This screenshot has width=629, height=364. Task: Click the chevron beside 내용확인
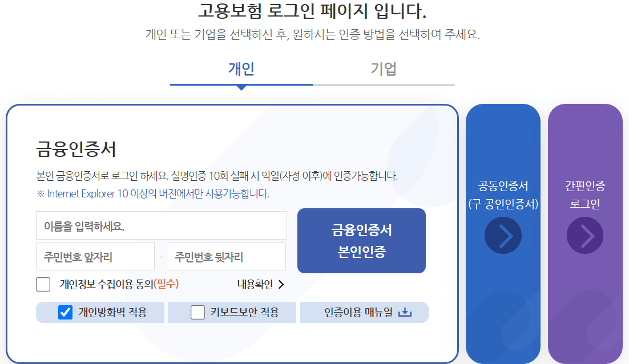[281, 283]
